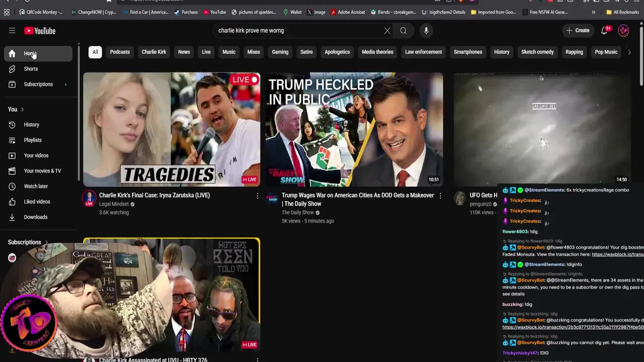Screen dimensions: 644x362
Task: Open Subscriptions in the sidebar
Action: click(38, 84)
